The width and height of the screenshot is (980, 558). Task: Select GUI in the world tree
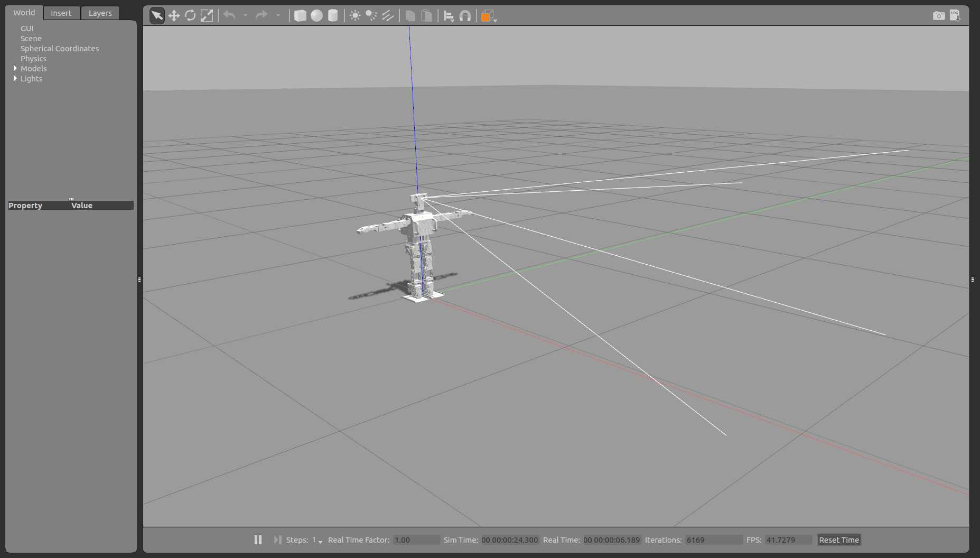[x=27, y=29]
